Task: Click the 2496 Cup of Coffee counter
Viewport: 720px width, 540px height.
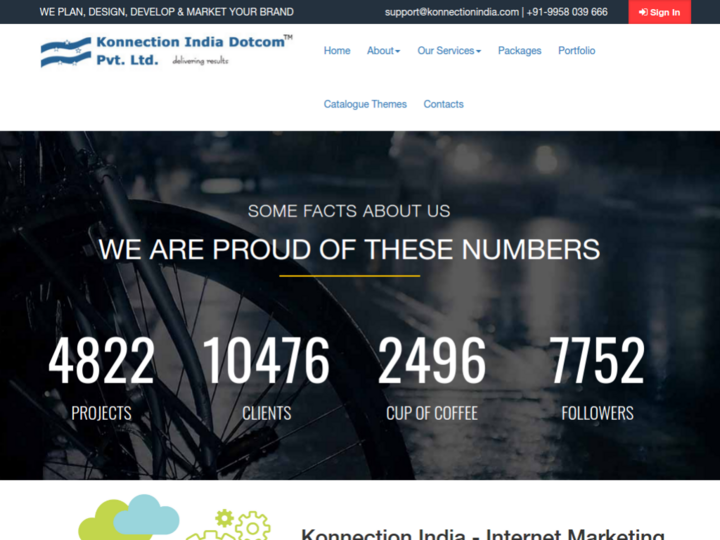Action: click(x=432, y=361)
